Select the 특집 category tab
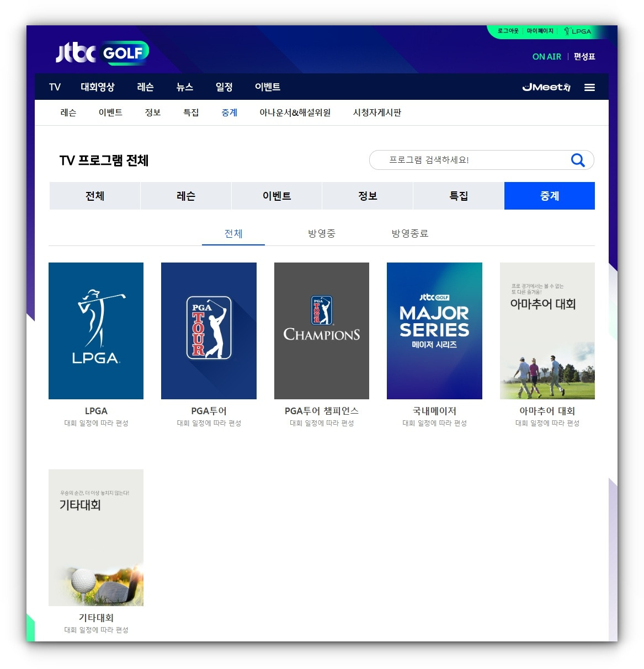The width and height of the screenshot is (644, 669). (458, 195)
